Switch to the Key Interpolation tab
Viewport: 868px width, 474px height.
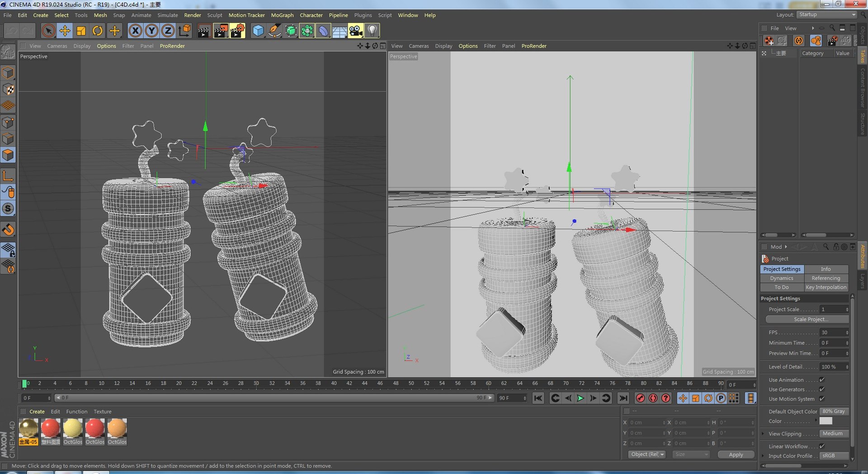tap(826, 287)
